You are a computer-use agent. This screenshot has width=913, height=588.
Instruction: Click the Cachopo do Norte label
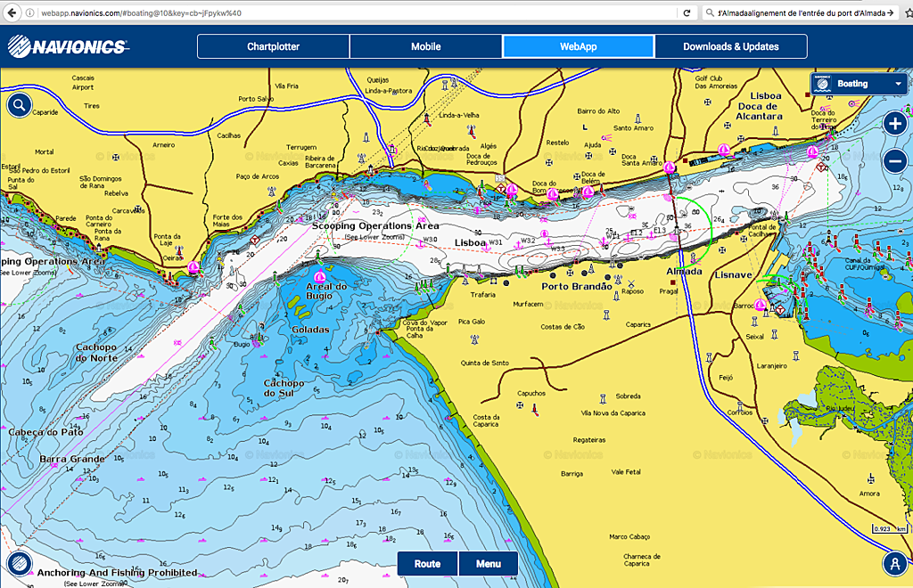96,353
